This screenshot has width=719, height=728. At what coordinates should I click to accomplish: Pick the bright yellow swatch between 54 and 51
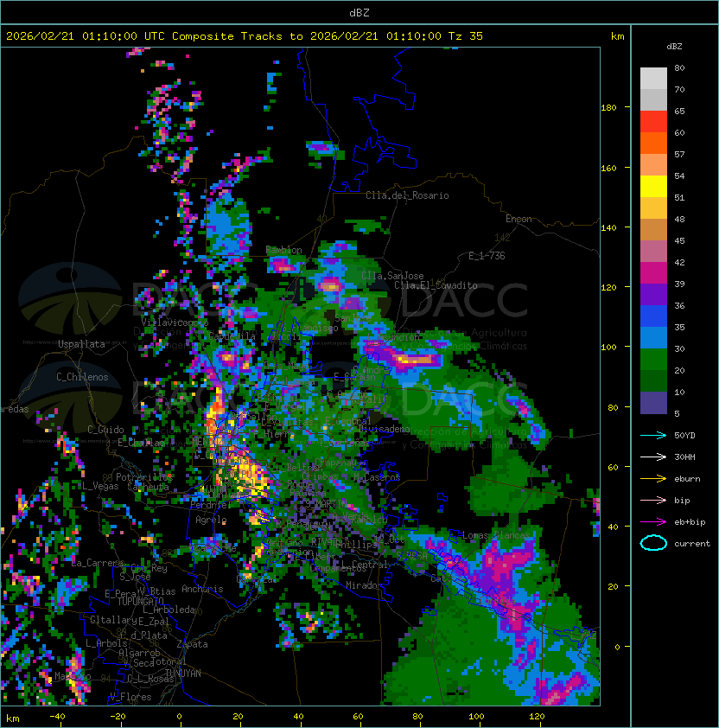(653, 186)
